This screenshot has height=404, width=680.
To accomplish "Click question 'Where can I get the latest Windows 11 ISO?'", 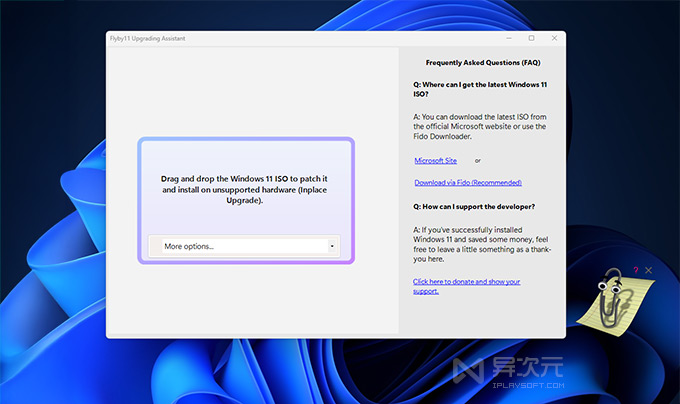I will [x=480, y=89].
